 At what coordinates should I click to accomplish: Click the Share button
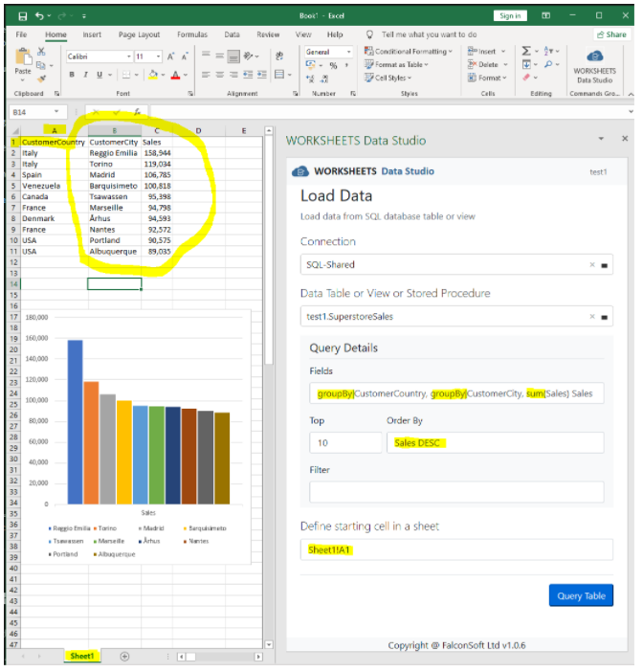(x=612, y=34)
